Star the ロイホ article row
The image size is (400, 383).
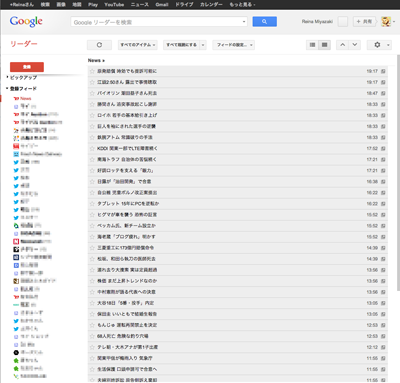[92, 115]
